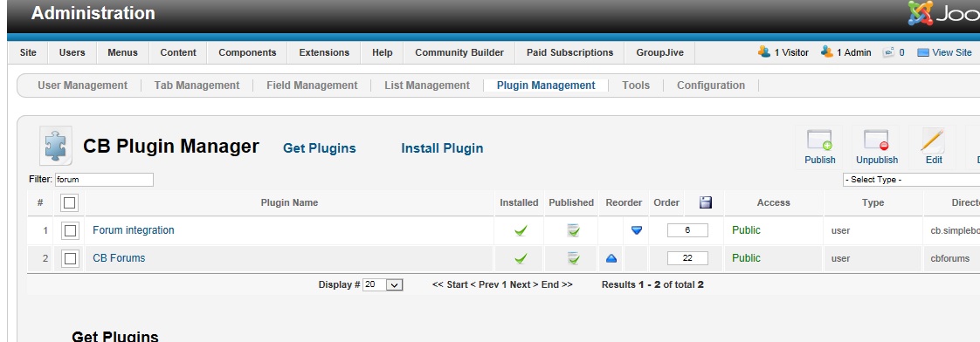The width and height of the screenshot is (980, 342).
Task: Click the admin count icon
Action: coord(827,51)
